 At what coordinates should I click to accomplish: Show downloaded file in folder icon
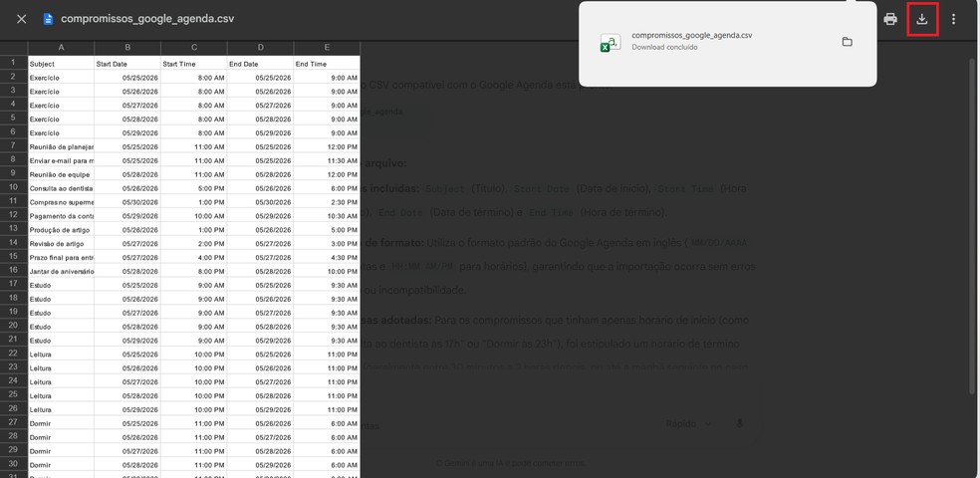[x=847, y=42]
